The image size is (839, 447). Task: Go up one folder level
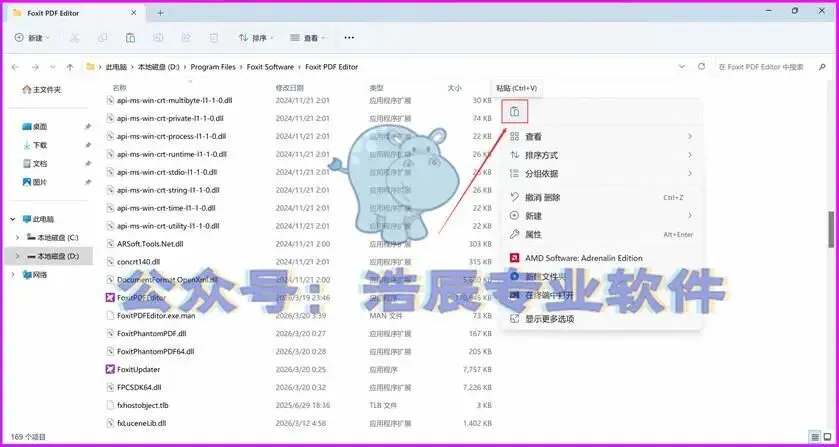click(70, 67)
